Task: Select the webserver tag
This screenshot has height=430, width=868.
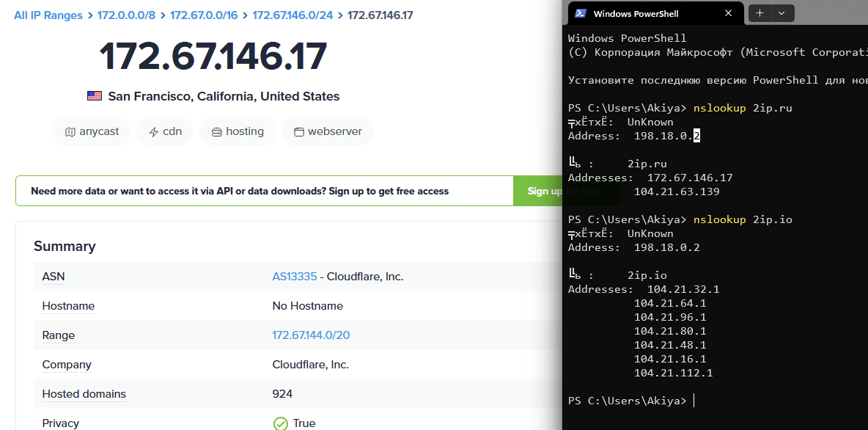Action: tap(328, 131)
